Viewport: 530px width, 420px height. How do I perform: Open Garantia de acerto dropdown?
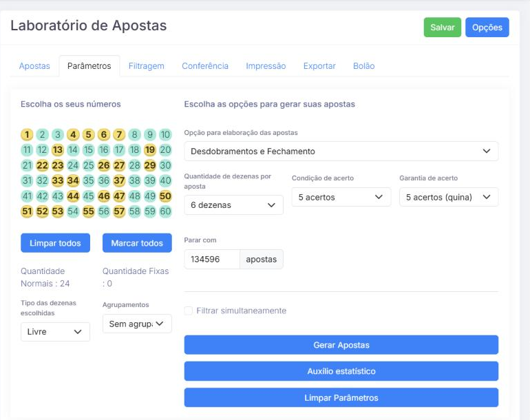[x=449, y=197]
